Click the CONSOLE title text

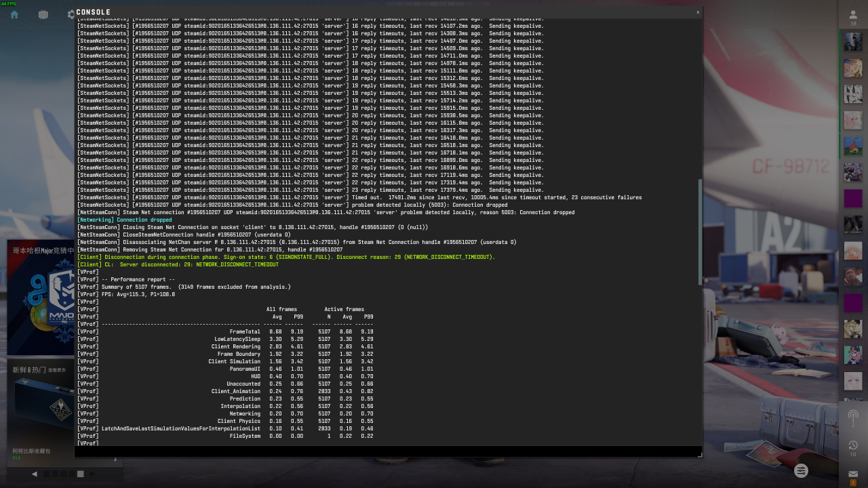[93, 12]
